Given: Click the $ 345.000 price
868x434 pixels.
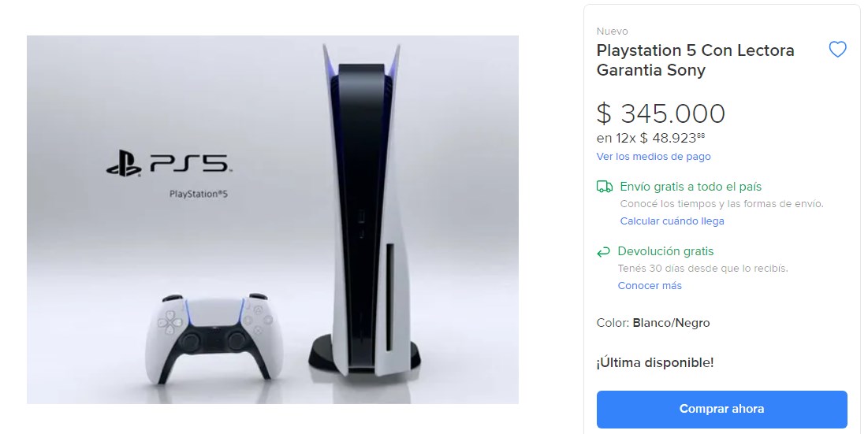Looking at the screenshot, I should [x=661, y=113].
